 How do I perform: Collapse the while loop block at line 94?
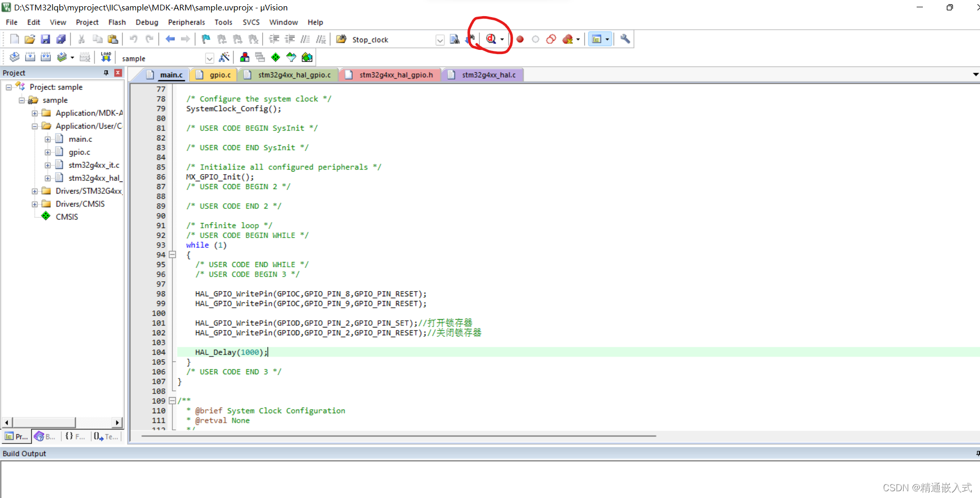(172, 255)
